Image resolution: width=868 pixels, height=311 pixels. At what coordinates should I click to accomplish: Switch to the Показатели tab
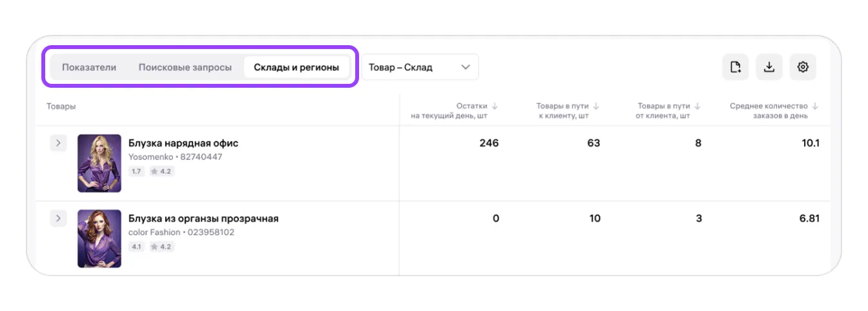click(89, 67)
